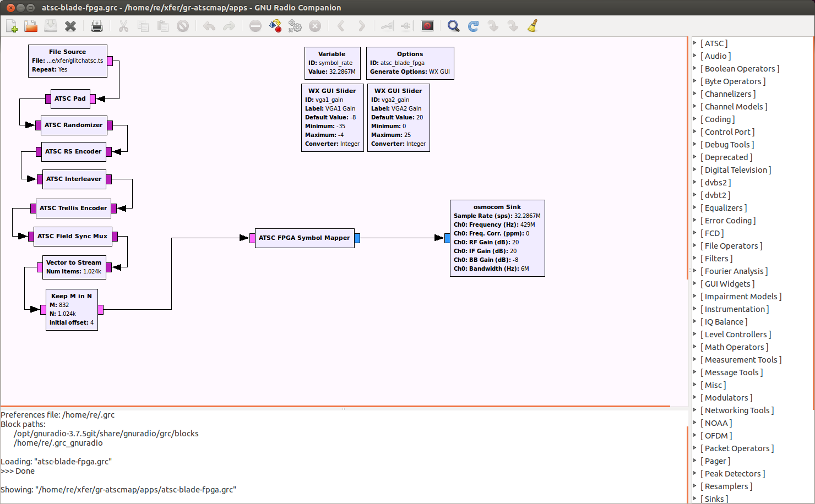Select the File Source block
815x504 pixels.
tap(68, 61)
